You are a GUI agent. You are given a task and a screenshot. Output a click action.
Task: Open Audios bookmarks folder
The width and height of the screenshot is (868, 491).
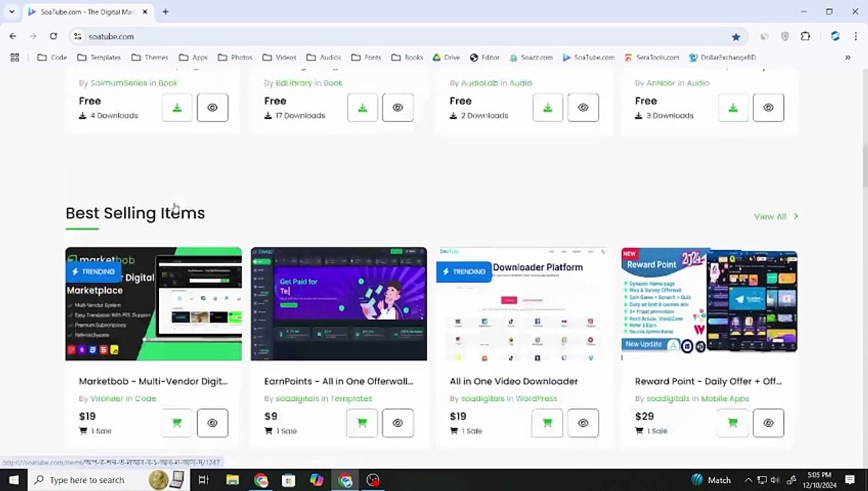click(x=323, y=57)
